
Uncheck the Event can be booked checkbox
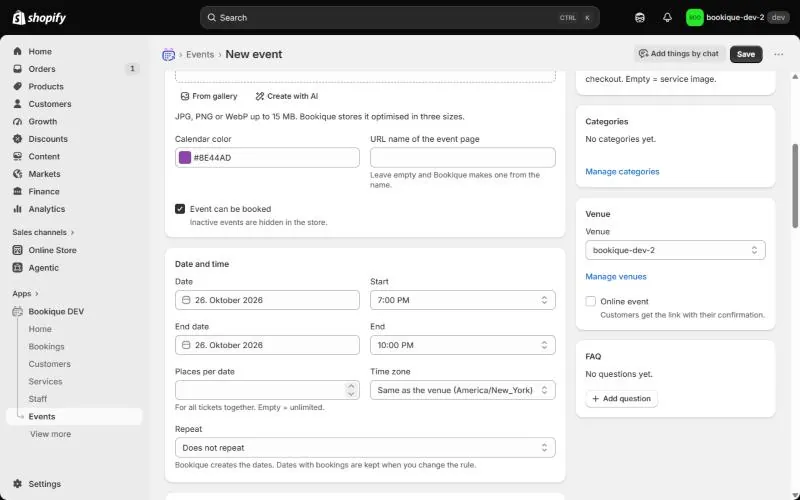point(180,209)
